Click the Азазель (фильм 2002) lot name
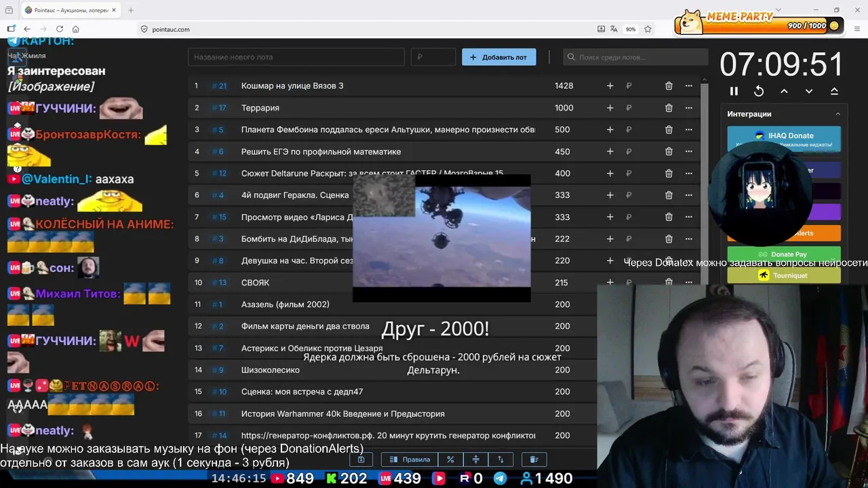The image size is (868, 488). coord(285,304)
